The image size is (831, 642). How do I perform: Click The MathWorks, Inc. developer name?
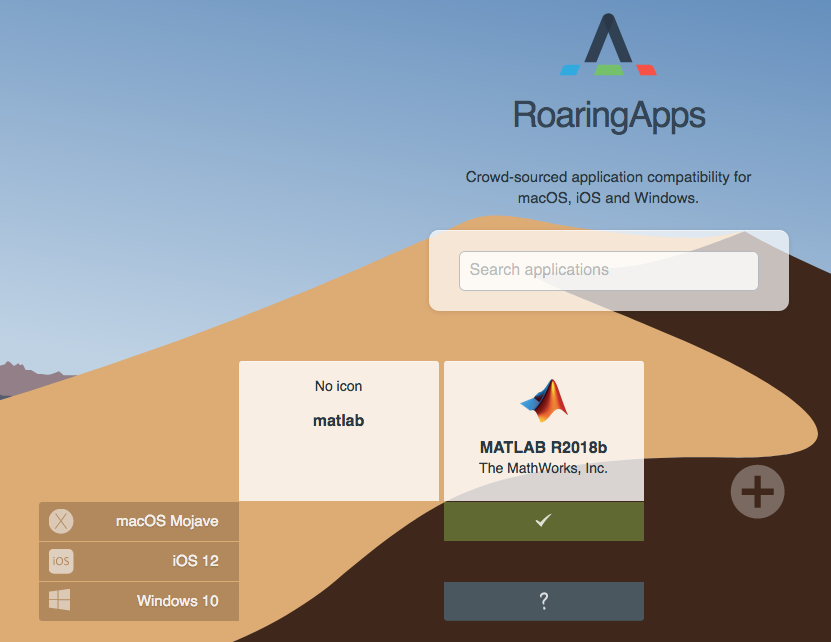click(x=543, y=468)
